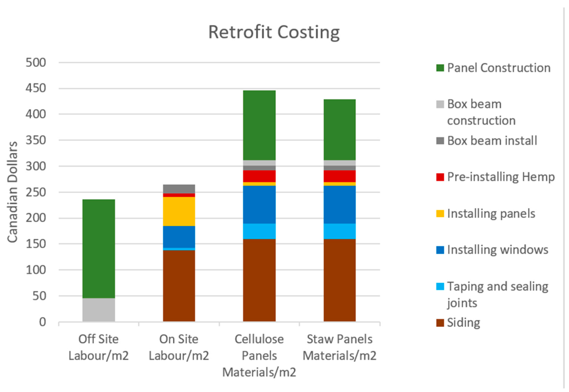This screenshot has width=569, height=392.
Task: Click the Siding brown legend swatch
Action: [x=440, y=323]
